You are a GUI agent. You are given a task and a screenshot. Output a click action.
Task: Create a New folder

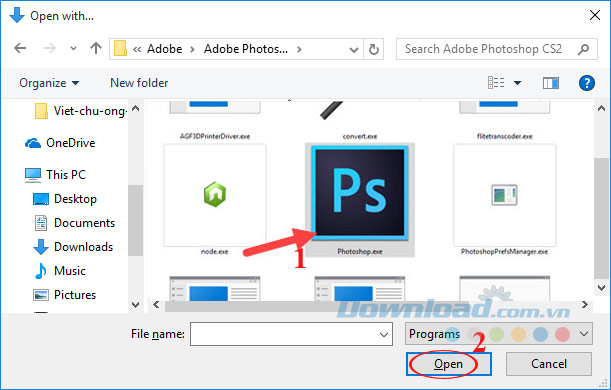click(x=139, y=83)
